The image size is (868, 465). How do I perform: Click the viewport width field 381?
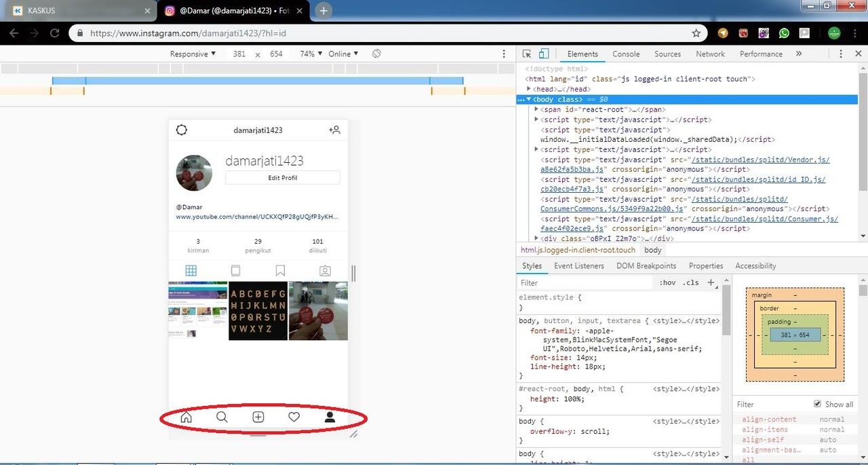tap(239, 54)
